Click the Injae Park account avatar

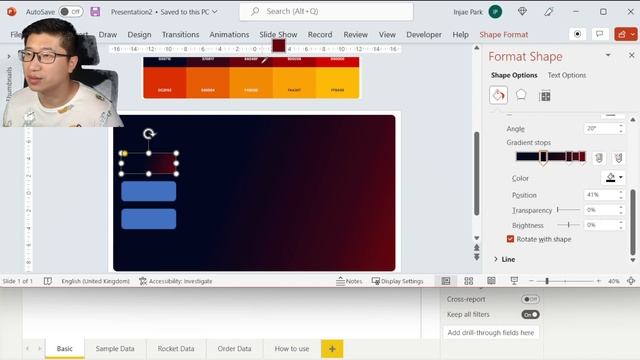496,12
